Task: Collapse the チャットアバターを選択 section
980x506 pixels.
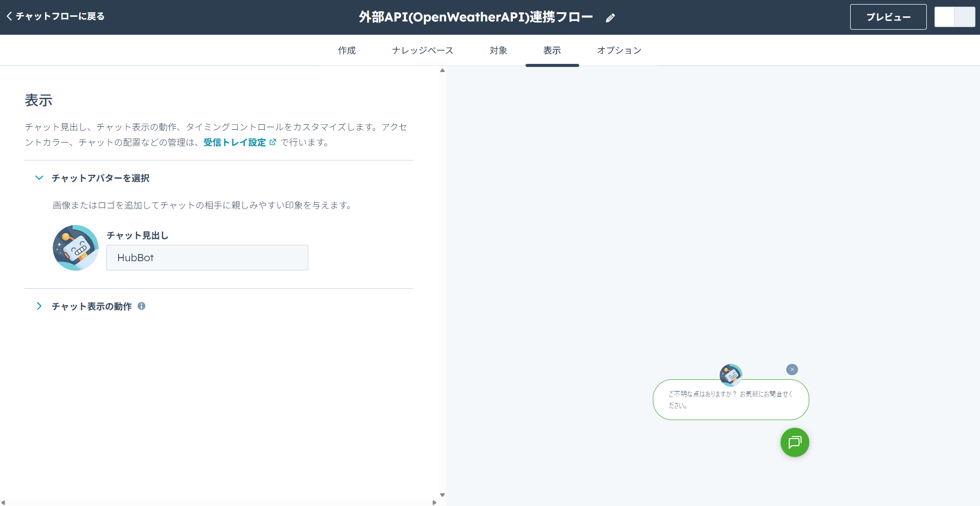Action: point(39,178)
